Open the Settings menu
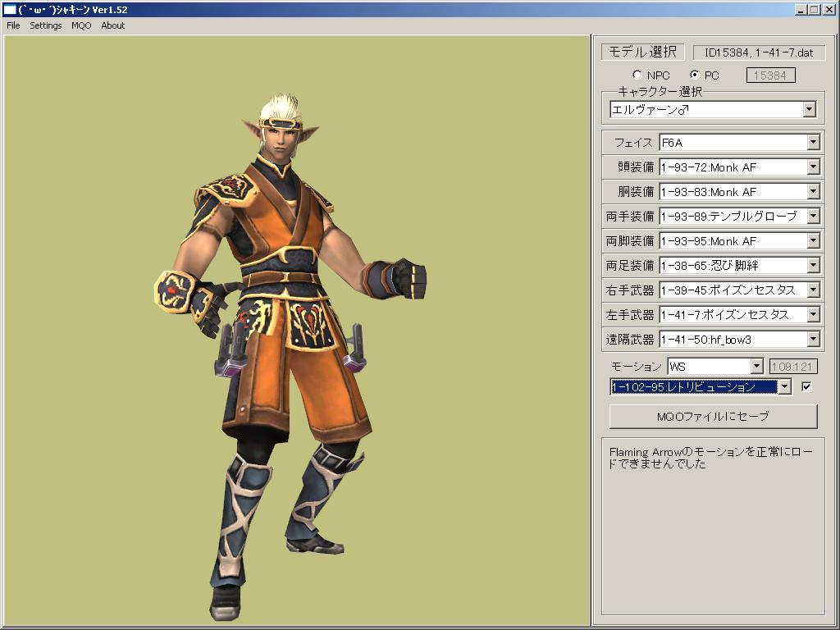Viewport: 840px width, 630px height. click(x=46, y=25)
